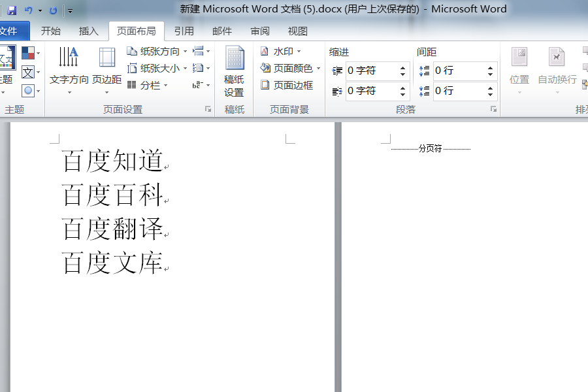Open 分栏 columns dropdown
Screen dimensions: 588x392
point(147,85)
